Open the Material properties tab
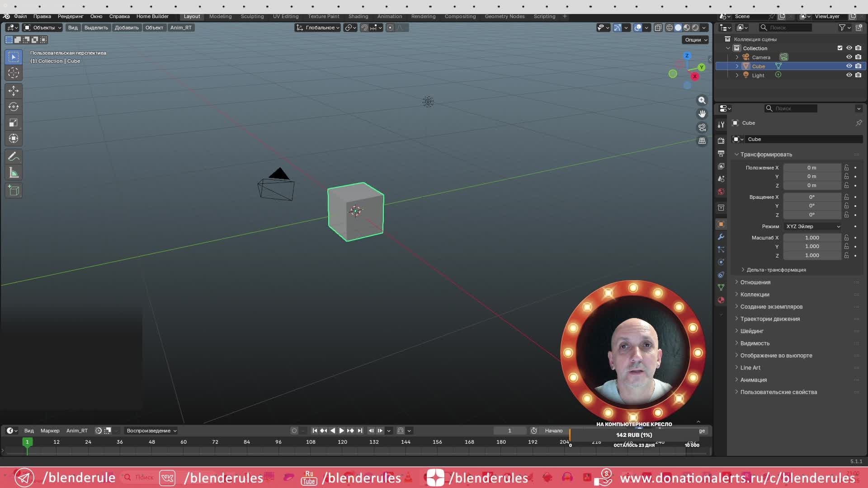The height and width of the screenshot is (488, 868). coord(721,300)
